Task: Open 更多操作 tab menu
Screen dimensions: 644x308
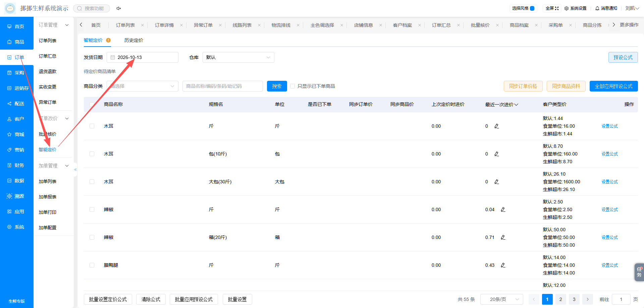Action: [x=629, y=25]
